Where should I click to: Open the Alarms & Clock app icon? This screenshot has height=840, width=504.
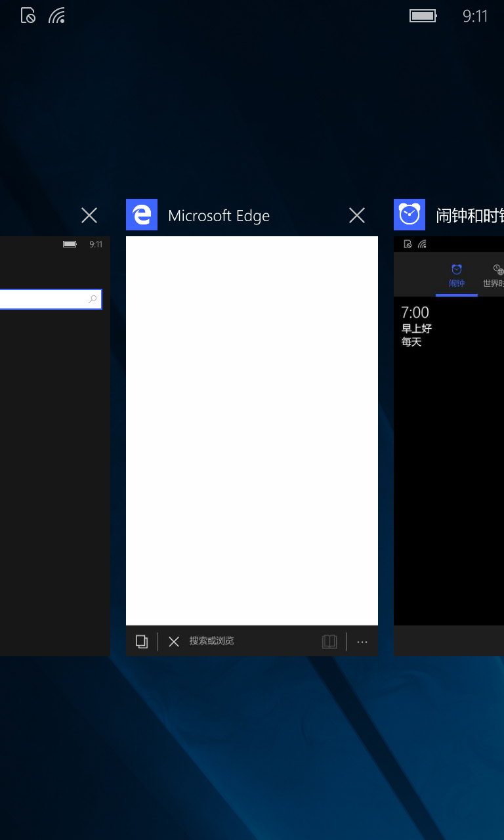pyautogui.click(x=409, y=215)
